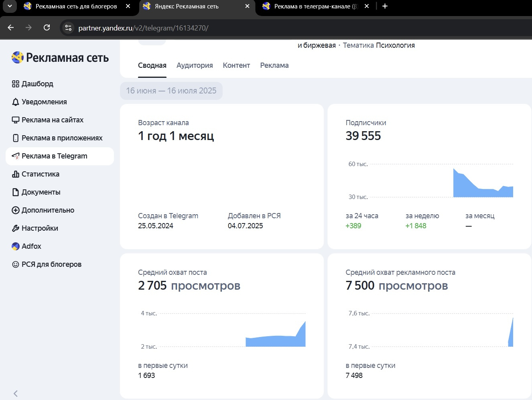The height and width of the screenshot is (400, 532).
Task: Open the Дашборд grid icon
Action: tap(16, 84)
